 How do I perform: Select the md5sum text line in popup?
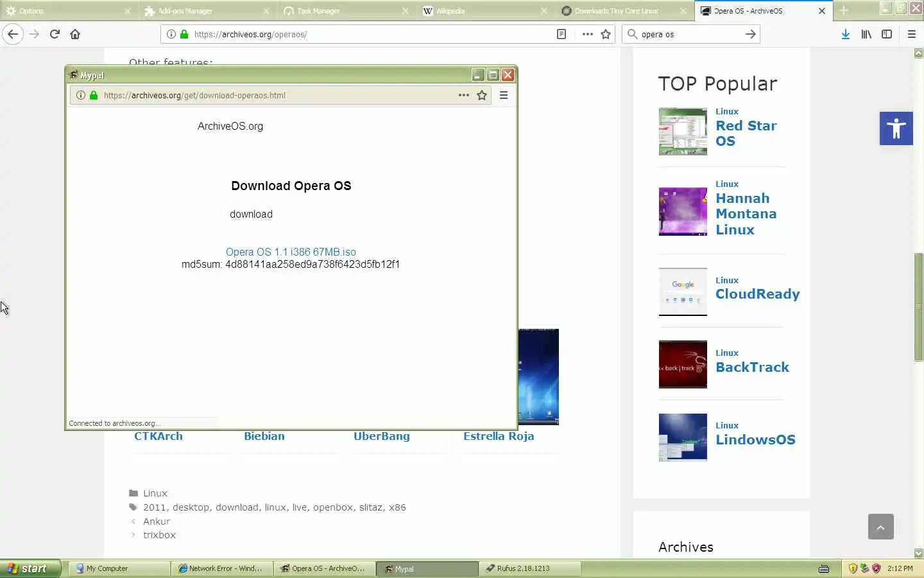click(x=291, y=264)
